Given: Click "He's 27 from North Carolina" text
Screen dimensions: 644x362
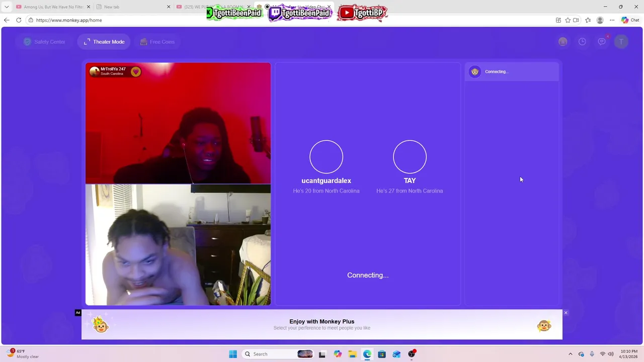Looking at the screenshot, I should click(410, 191).
